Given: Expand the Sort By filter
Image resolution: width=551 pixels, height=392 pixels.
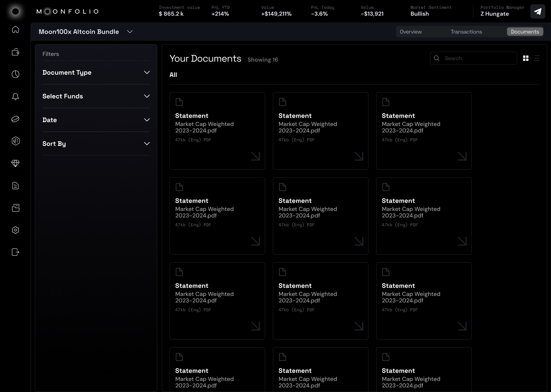Looking at the screenshot, I should point(96,144).
